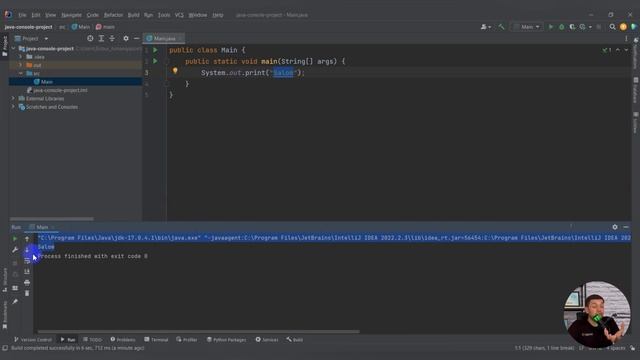Expand the External Libraries node
The image size is (640, 360).
click(x=13, y=98)
